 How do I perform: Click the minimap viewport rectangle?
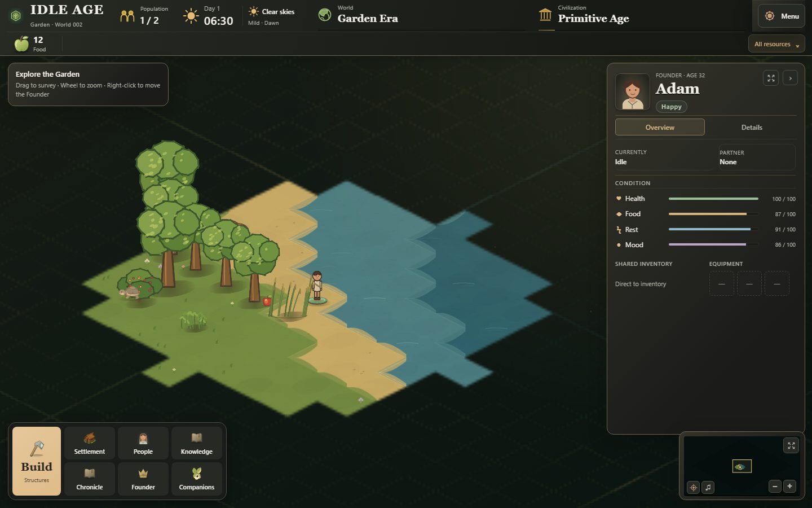click(x=742, y=466)
